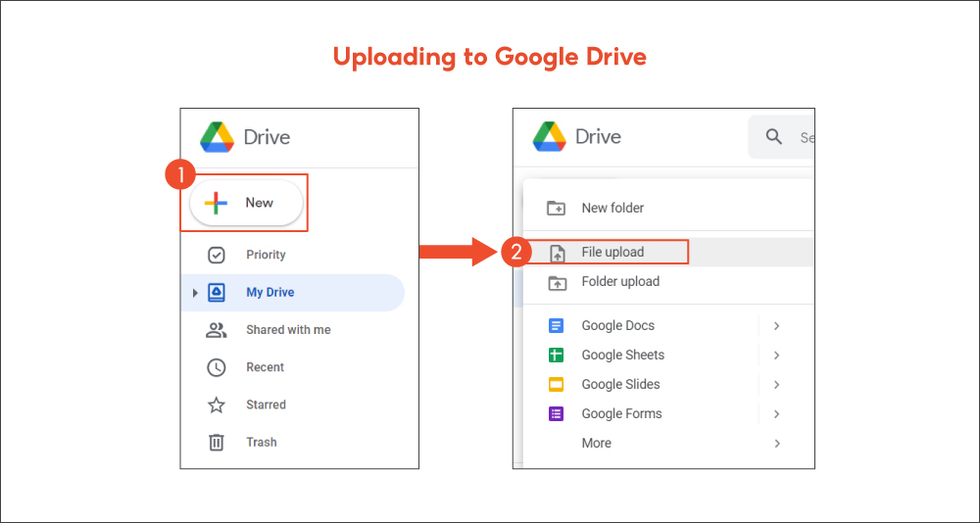Screen dimensions: 980x523
Task: Choose New folder from menu
Action: click(612, 208)
